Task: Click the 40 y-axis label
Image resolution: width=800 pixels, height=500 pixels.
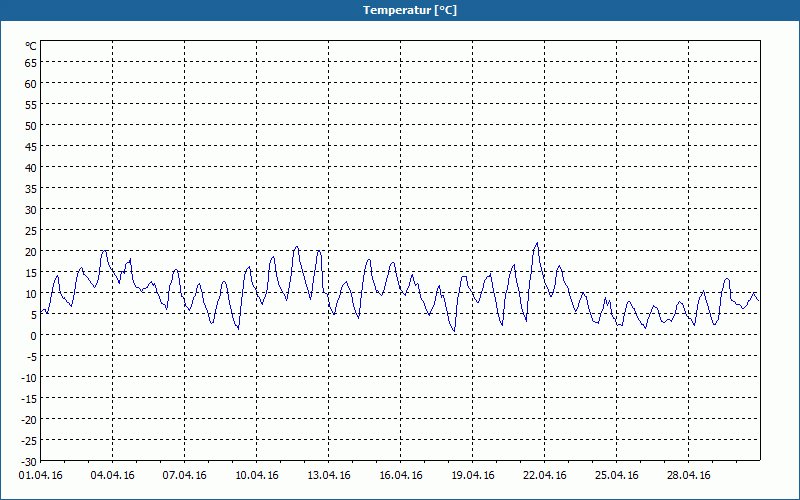Action: (31, 167)
